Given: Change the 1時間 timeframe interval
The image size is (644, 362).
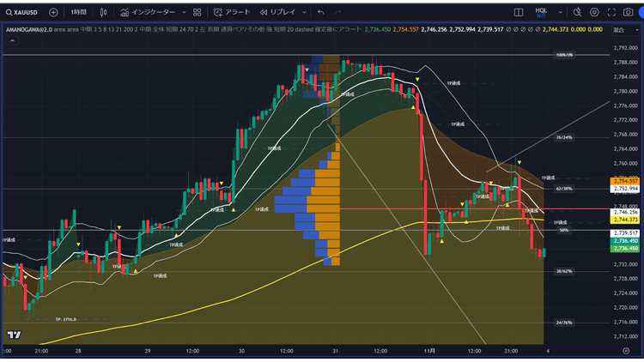Looking at the screenshot, I should (x=78, y=12).
